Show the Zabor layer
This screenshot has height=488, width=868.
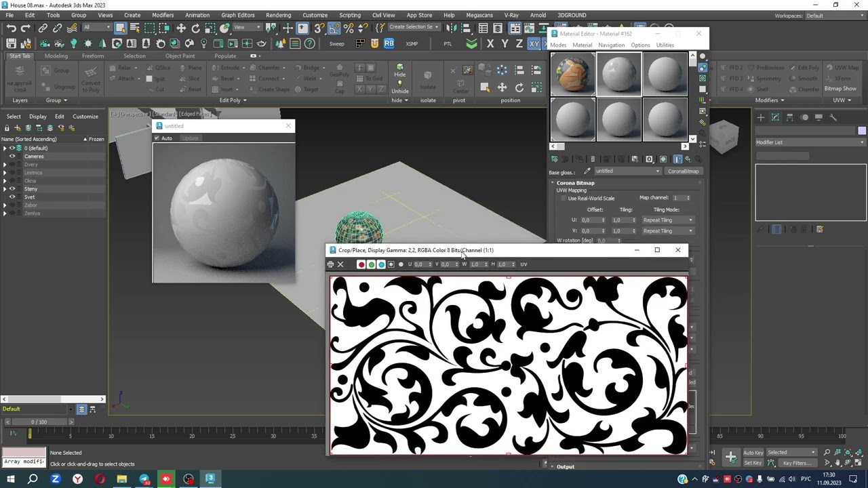click(x=12, y=205)
